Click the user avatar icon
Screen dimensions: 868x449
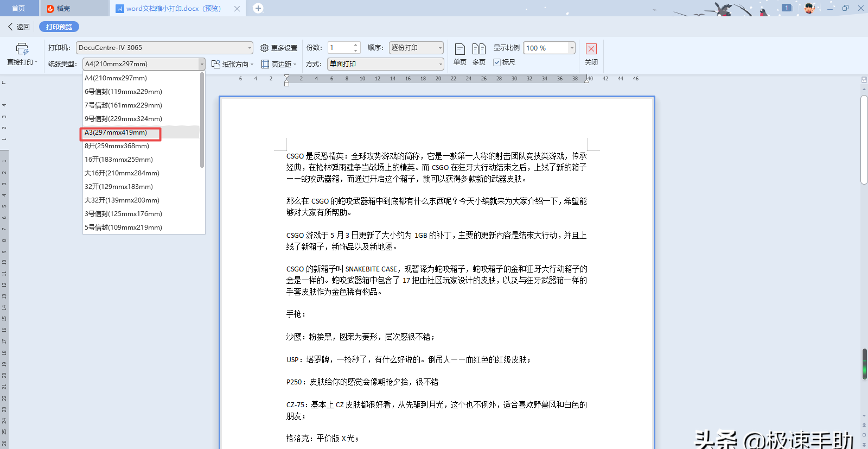tap(809, 8)
